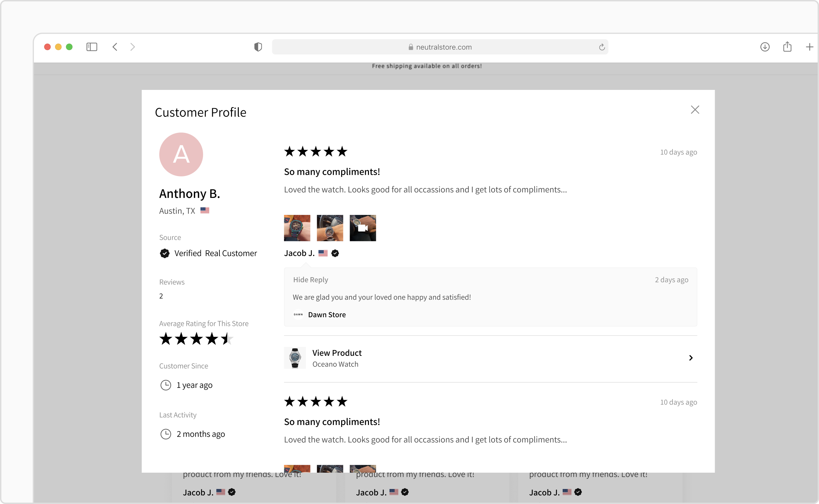Click the Dawn Store logo icon
Screen dimensions: 819x504
tap(298, 314)
